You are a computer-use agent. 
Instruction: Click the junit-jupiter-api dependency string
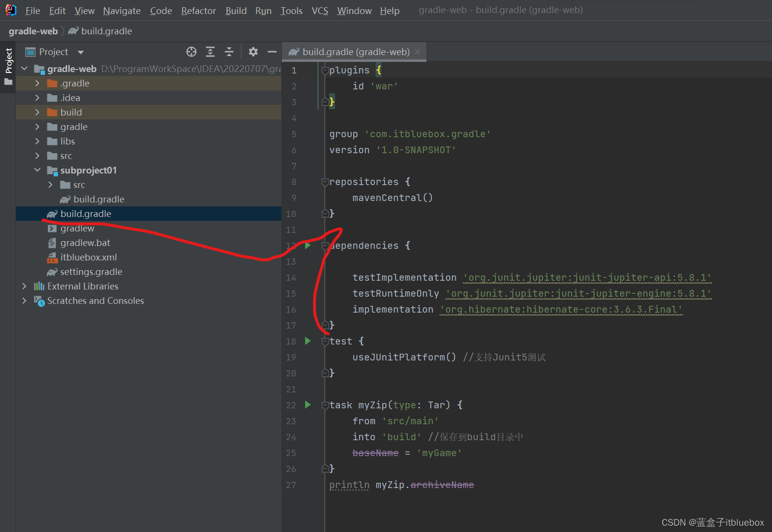pyautogui.click(x=587, y=277)
